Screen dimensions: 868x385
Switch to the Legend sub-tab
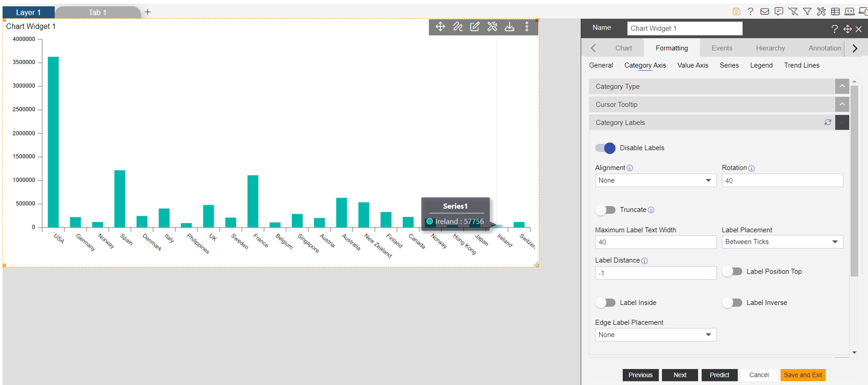pos(761,66)
